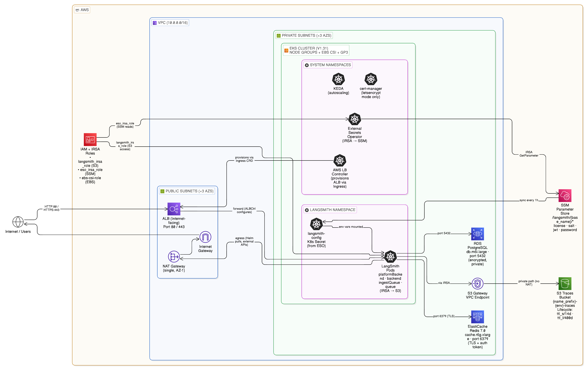Click the 'provisions via Ingress CRD' edge label

(x=244, y=159)
